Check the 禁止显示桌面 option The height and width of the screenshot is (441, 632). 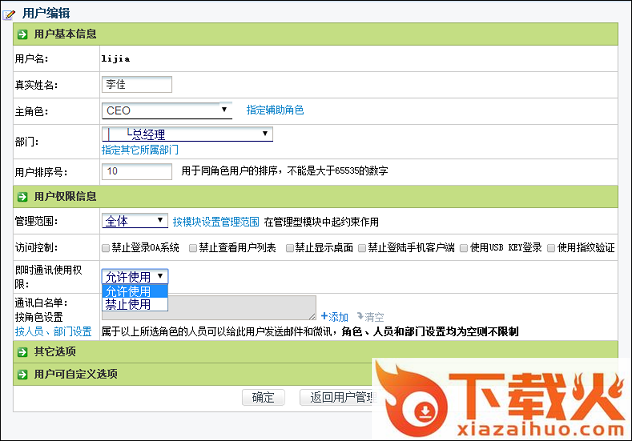(290, 247)
